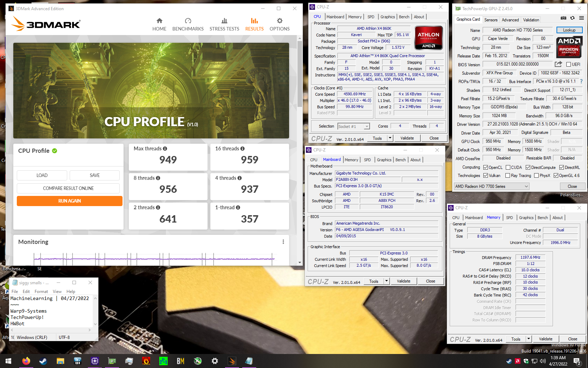Open Steam from the taskbar
Viewport: 588px width, 368px height.
click(43, 361)
